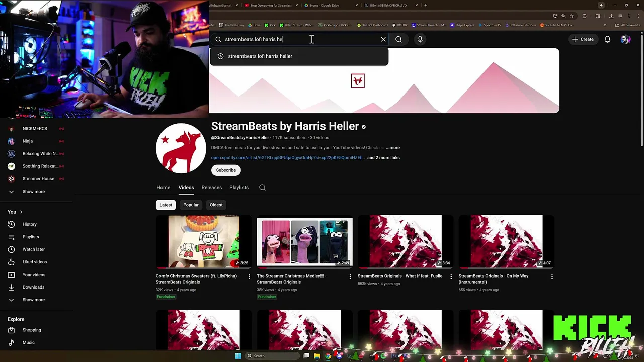Open options menu for Comfy Christmas Sweaters
The height and width of the screenshot is (362, 644).
(x=249, y=277)
